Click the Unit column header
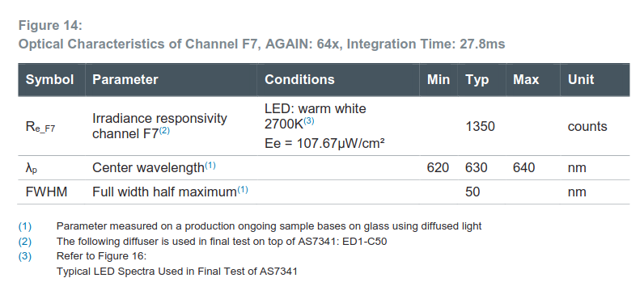Image resolution: width=644 pixels, height=295 pixels. (581, 79)
